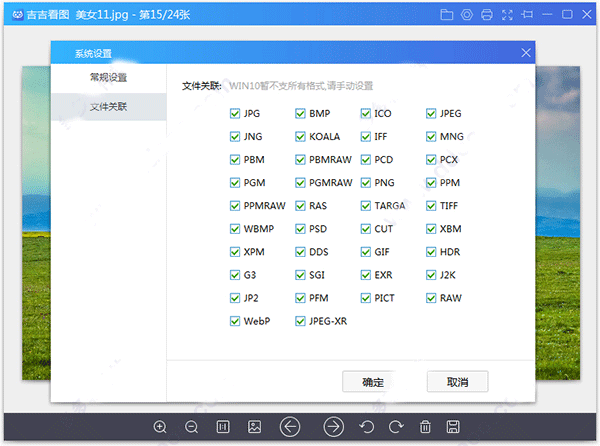Toggle WebP checkbox
Viewport: 600px width, 446px height.
(235, 321)
